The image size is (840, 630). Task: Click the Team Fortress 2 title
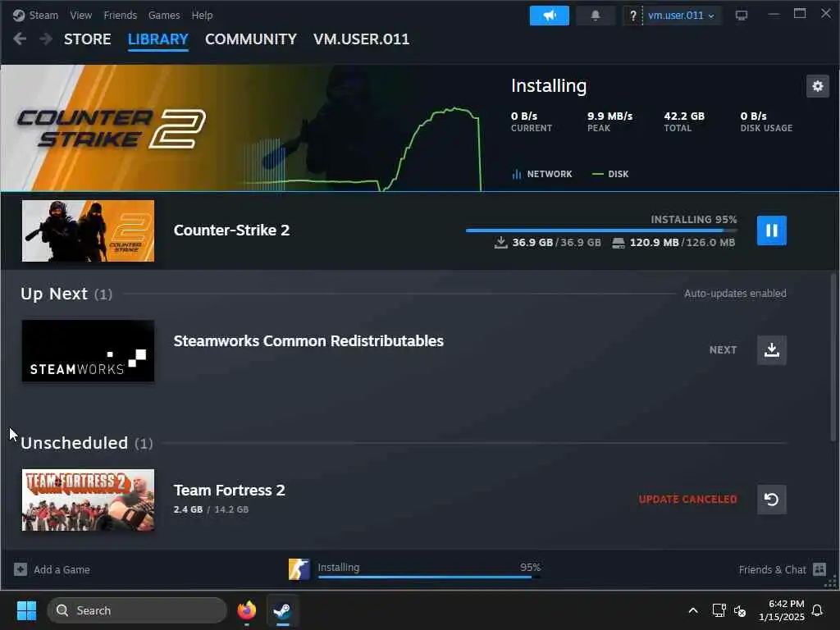click(230, 491)
